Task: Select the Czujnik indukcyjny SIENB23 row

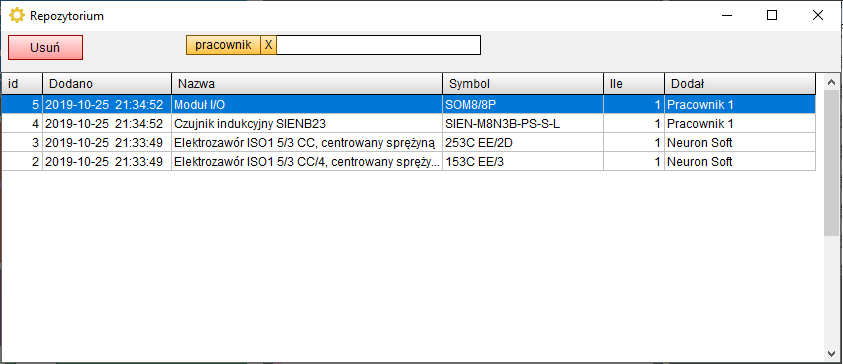Action: point(408,124)
